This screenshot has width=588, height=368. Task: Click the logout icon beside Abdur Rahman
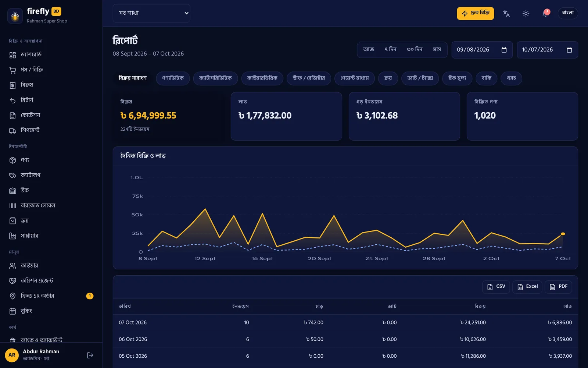[90, 355]
